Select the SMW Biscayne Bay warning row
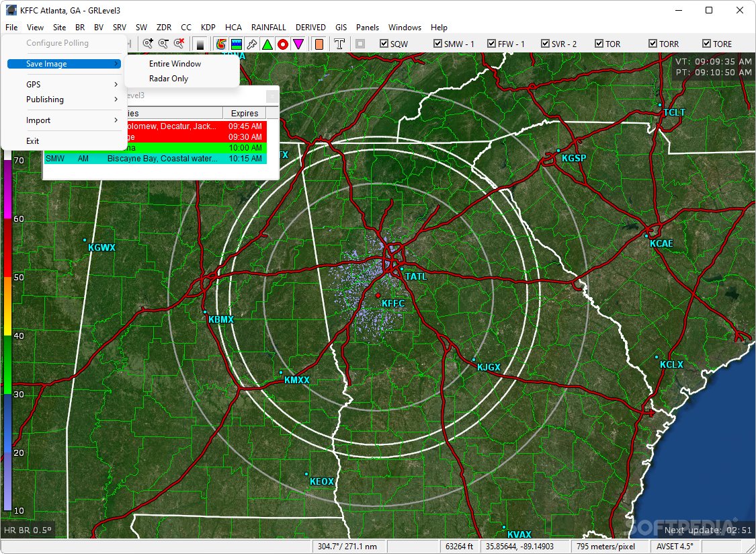Viewport: 756px width, 554px height. click(155, 158)
